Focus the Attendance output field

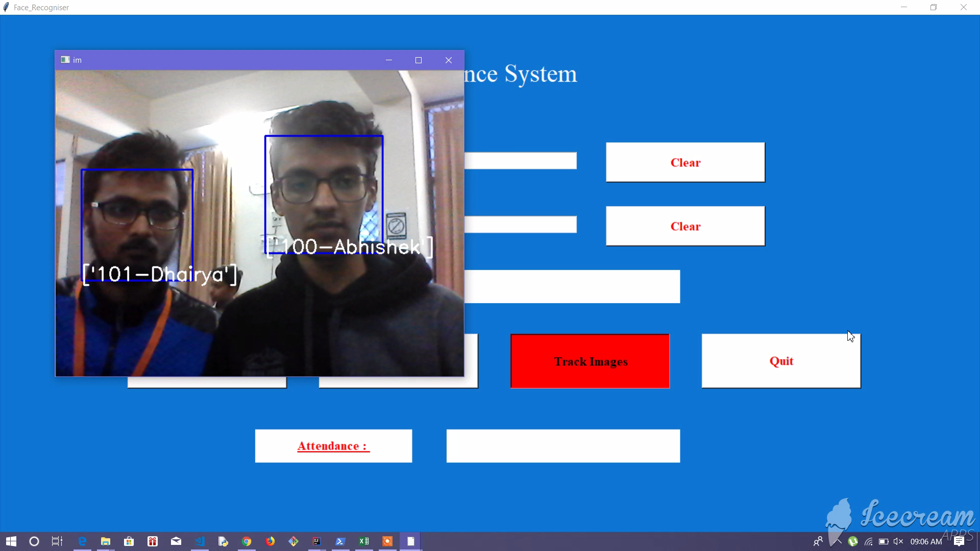563,446
